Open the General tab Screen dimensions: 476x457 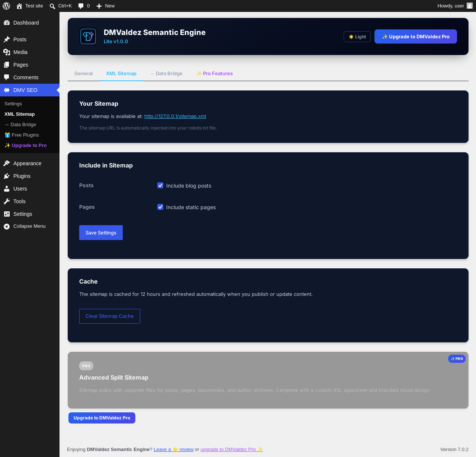tap(84, 74)
